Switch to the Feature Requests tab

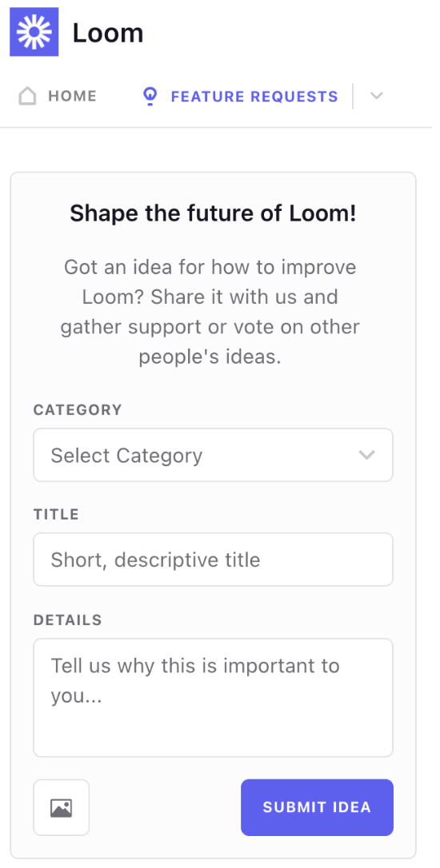[240, 97]
